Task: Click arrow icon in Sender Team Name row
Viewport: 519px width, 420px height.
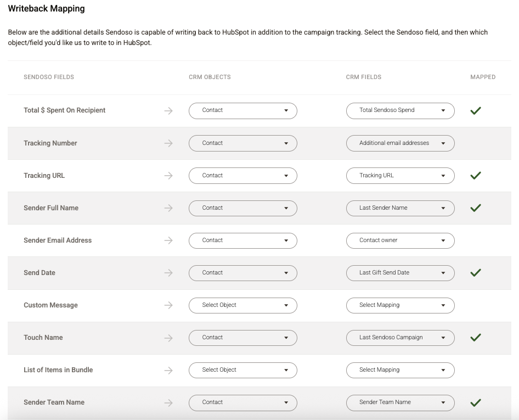Action: (x=168, y=402)
